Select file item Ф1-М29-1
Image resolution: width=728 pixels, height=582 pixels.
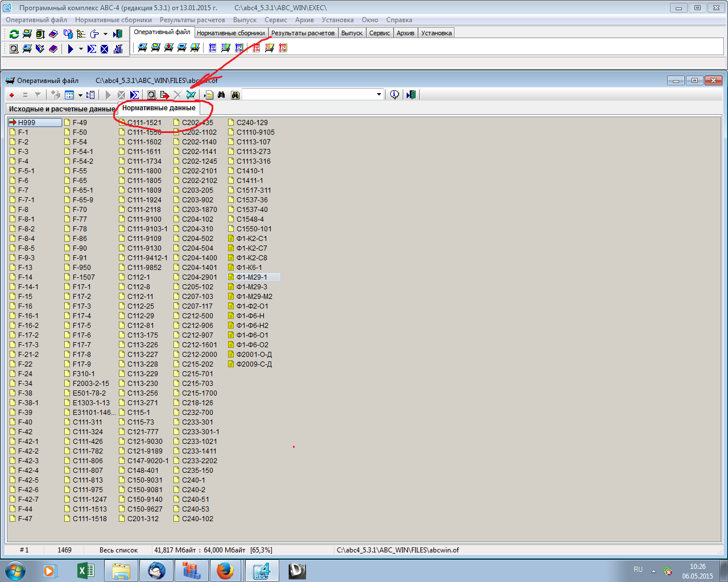pyautogui.click(x=251, y=277)
